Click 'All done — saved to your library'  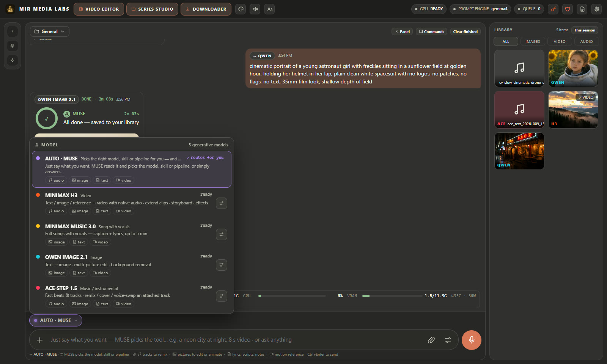[101, 122]
